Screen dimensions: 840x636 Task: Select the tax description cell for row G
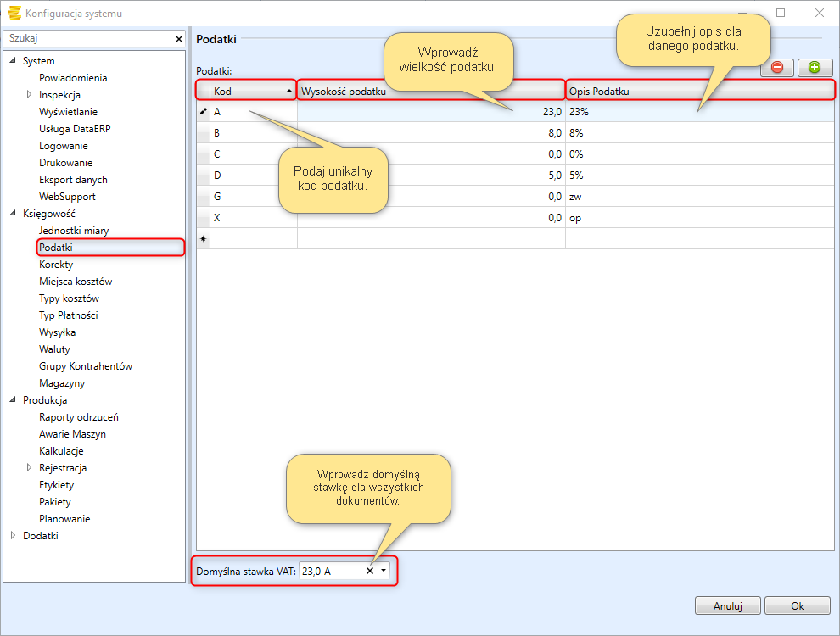pos(696,197)
